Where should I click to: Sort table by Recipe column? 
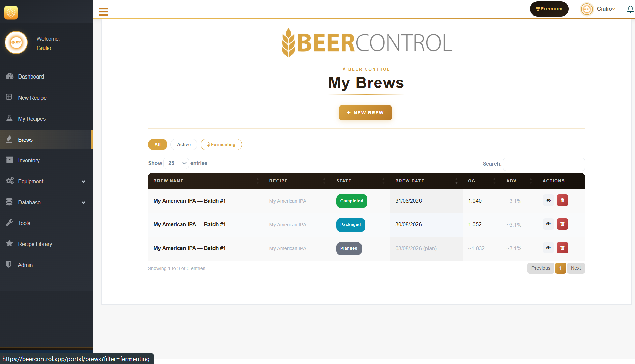click(297, 181)
